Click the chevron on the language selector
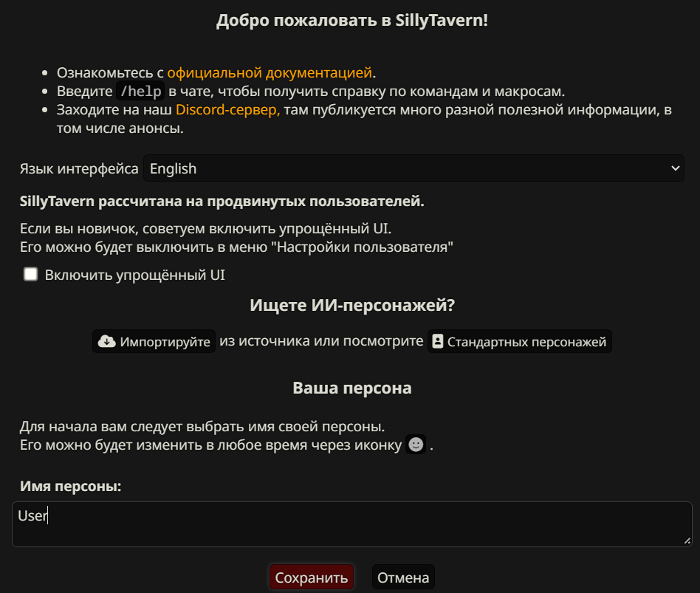Screen dimensions: 700x593 pyautogui.click(x=675, y=168)
